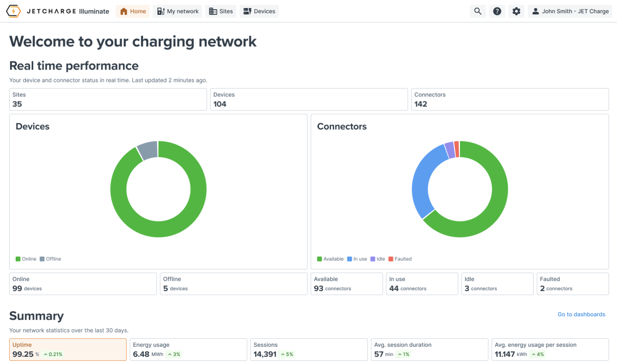This screenshot has width=617, height=364.
Task: Open settings via the gear icon
Action: (x=516, y=11)
